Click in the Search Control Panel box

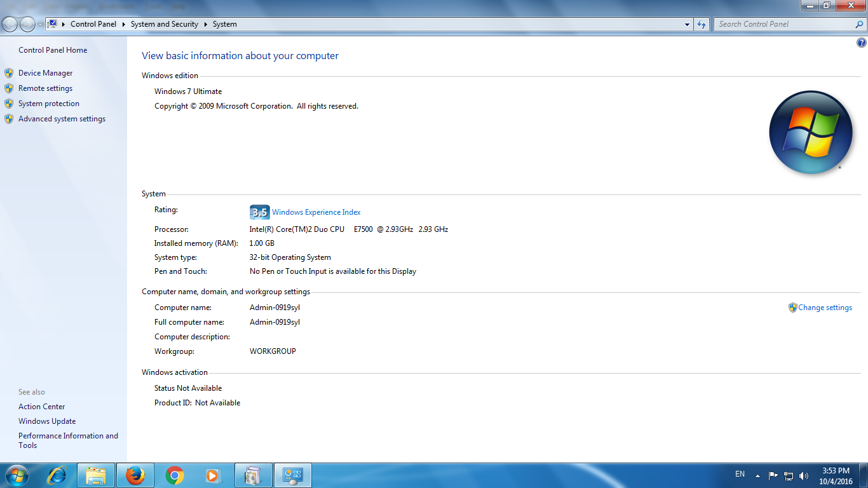coord(785,24)
